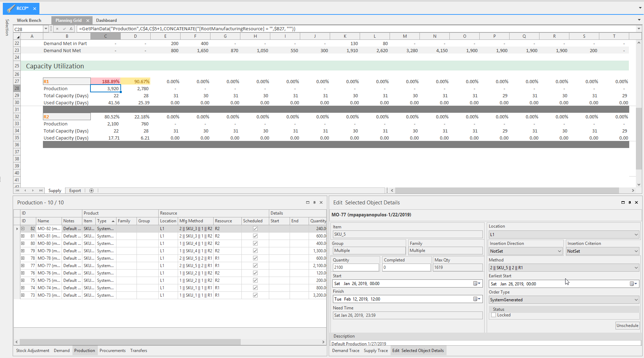Cancel the formula edit with the X icon
The image size is (644, 358).
click(x=57, y=29)
